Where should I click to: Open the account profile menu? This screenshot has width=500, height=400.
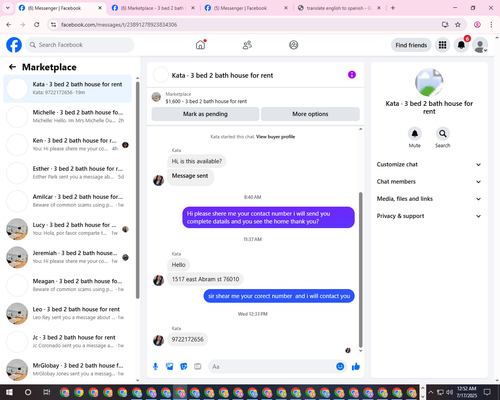tap(480, 45)
